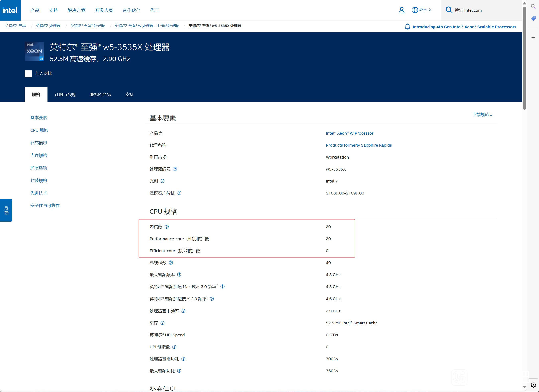Open browser sidebar shopping tag icon
This screenshot has width=539, height=392.
tap(533, 19)
